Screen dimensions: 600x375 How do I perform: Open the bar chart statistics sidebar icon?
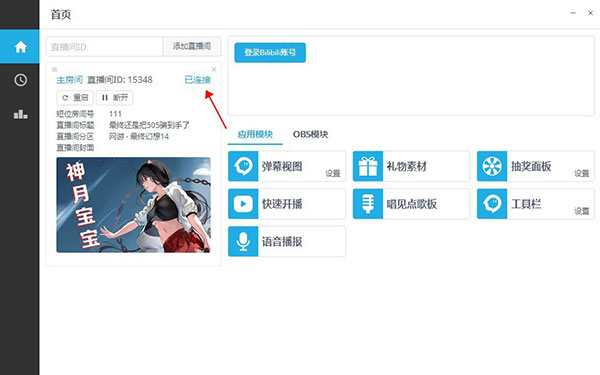coord(20,114)
